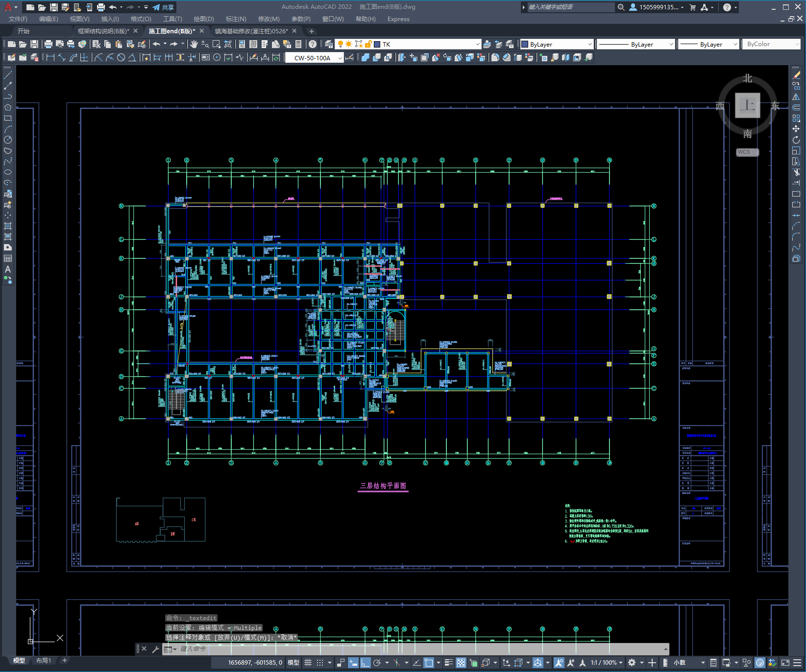
Task: Click the keyword search input box
Action: (x=571, y=7)
